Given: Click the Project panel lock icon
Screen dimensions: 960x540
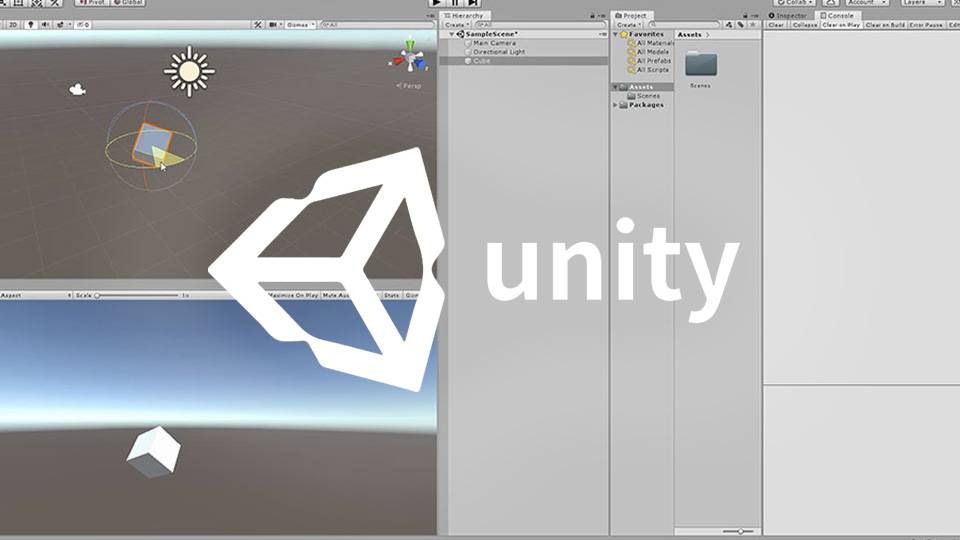Looking at the screenshot, I should pyautogui.click(x=745, y=15).
